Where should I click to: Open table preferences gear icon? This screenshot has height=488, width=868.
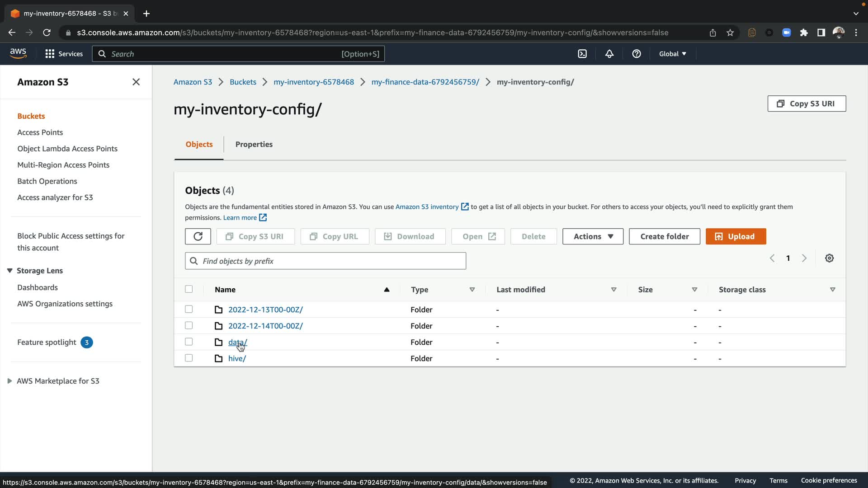point(829,258)
